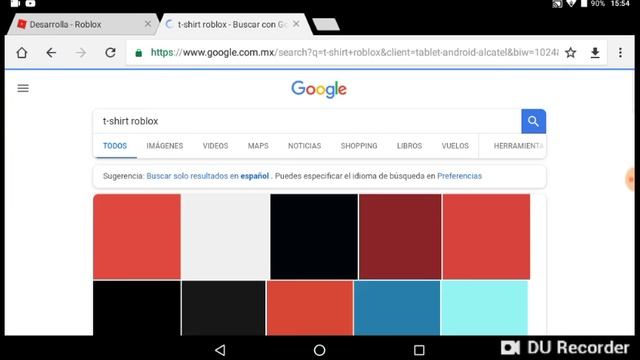Image resolution: width=640 pixels, height=360 pixels.
Task: Bookmark the page with the star icon
Action: [x=571, y=53]
